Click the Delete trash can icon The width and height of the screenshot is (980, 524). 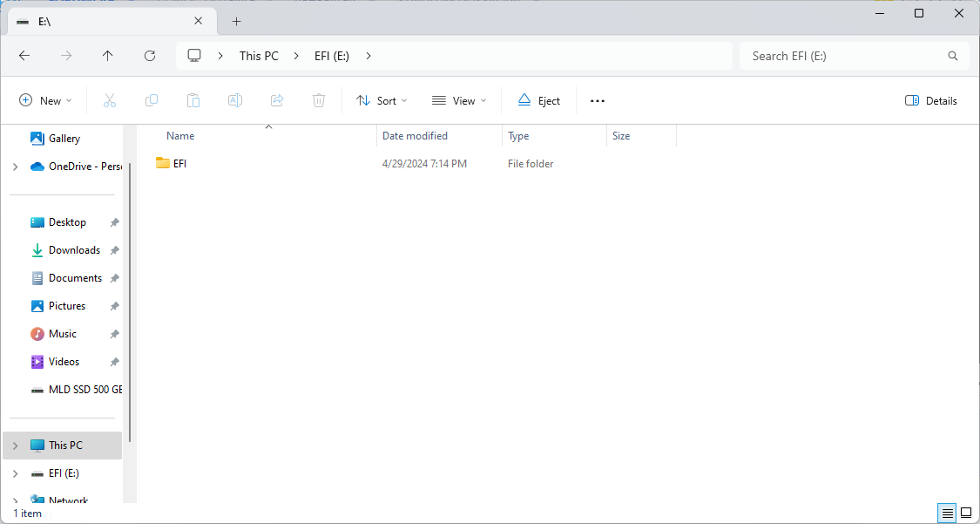[319, 101]
